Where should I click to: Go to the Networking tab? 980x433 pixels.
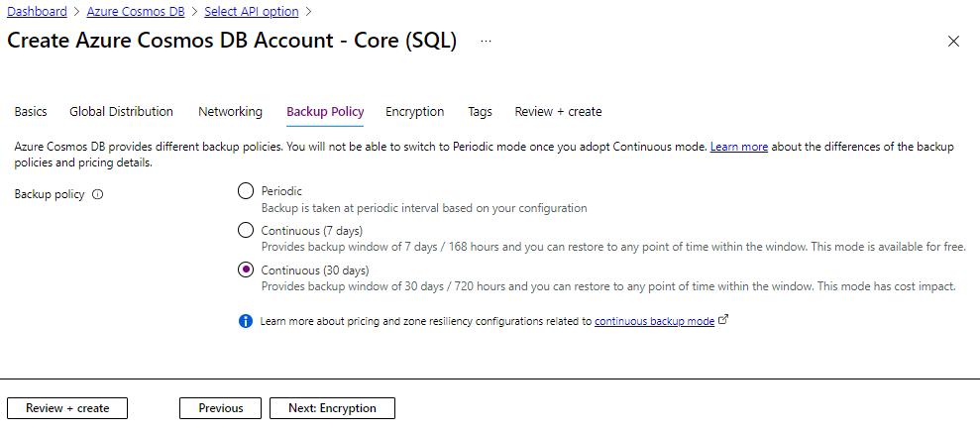click(230, 112)
